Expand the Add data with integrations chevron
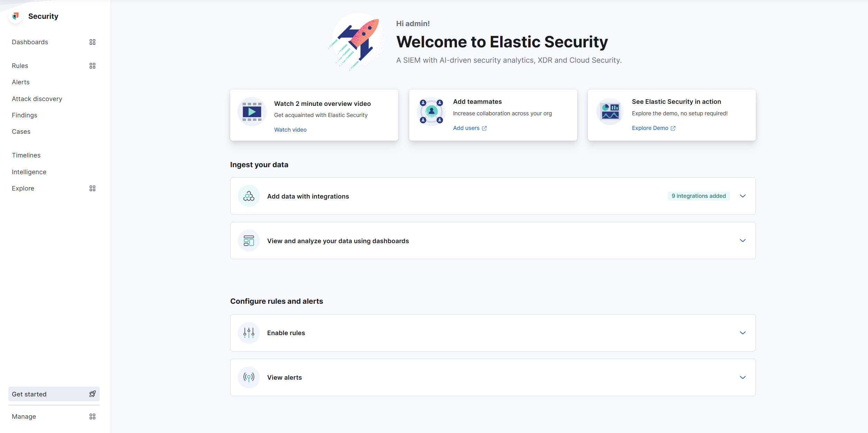The height and width of the screenshot is (433, 868). [743, 196]
